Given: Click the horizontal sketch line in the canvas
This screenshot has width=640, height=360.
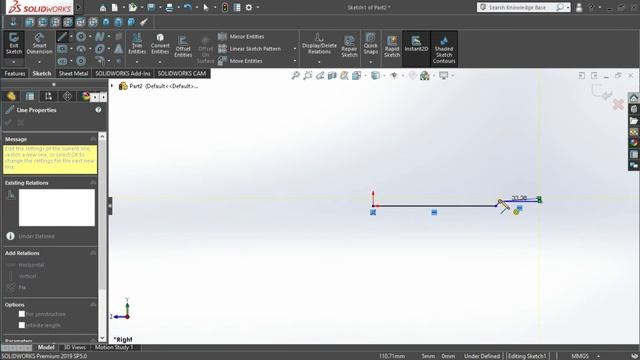Looking at the screenshot, I should 435,206.
